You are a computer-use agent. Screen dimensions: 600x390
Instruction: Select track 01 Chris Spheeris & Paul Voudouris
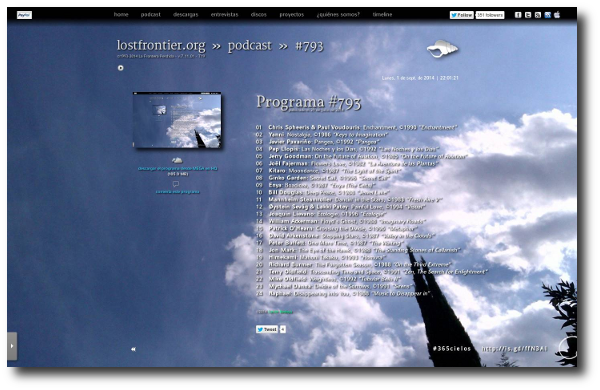356,127
